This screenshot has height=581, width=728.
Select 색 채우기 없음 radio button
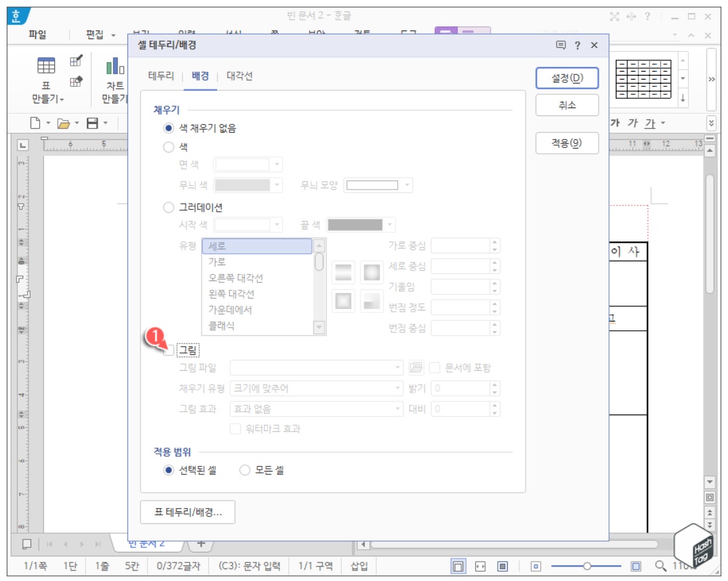tap(169, 127)
